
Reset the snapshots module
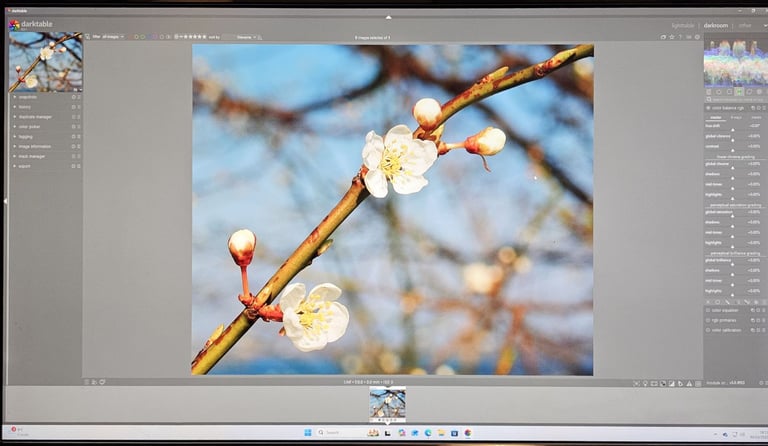[73, 97]
